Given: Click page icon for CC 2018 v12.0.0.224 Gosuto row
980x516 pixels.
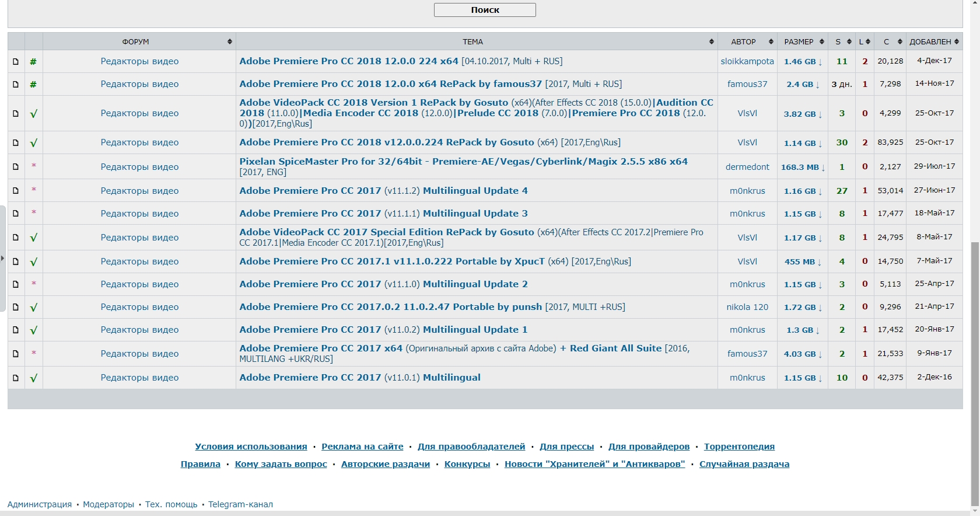Looking at the screenshot, I should tap(16, 142).
